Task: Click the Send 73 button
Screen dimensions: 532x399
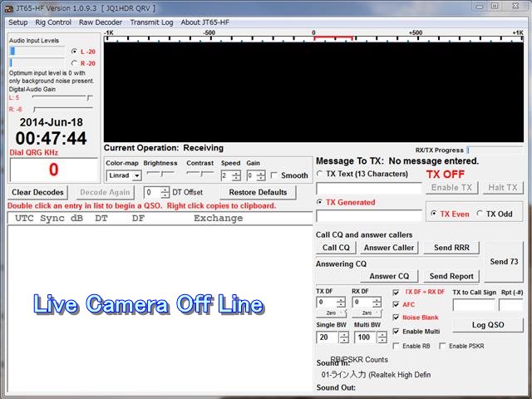Action: pyautogui.click(x=504, y=262)
